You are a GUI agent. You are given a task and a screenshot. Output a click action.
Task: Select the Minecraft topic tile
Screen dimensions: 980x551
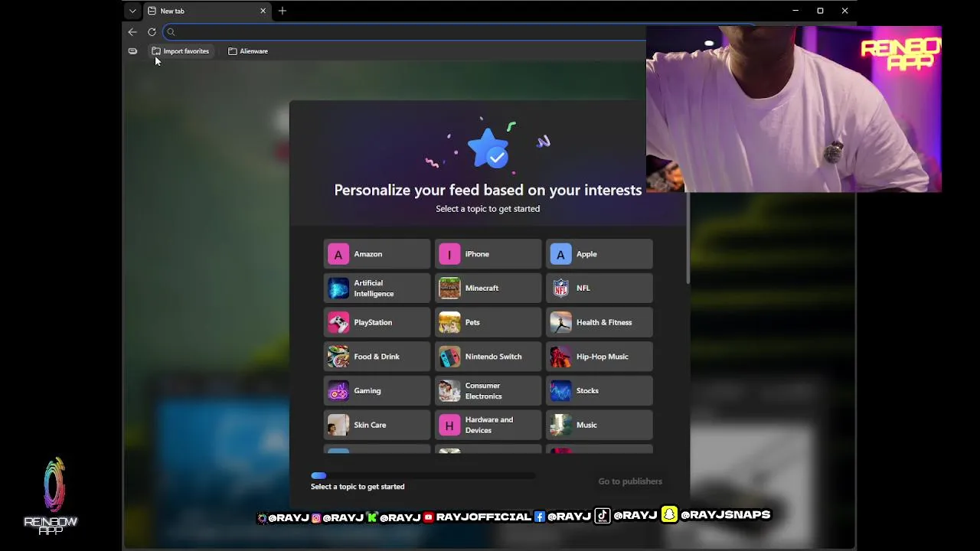coord(488,289)
